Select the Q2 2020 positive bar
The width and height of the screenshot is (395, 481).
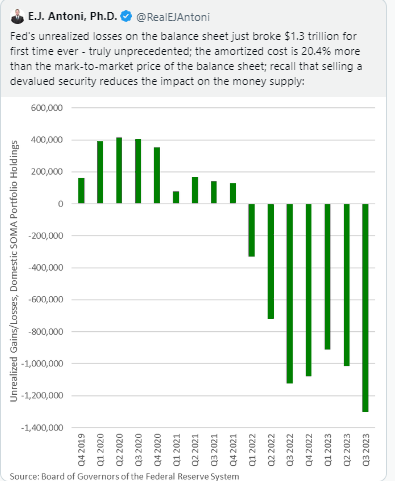click(x=119, y=170)
